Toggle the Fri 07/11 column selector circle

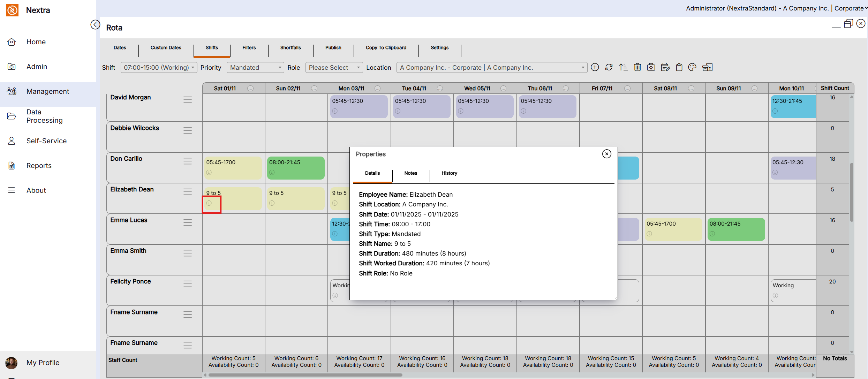[x=627, y=89]
